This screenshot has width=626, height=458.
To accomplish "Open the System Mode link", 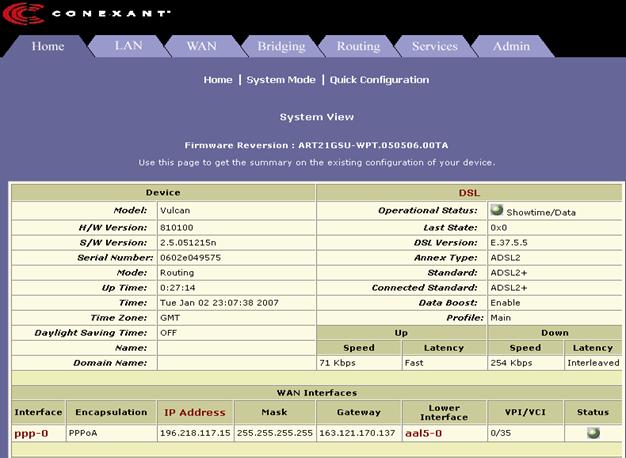I will [281, 80].
